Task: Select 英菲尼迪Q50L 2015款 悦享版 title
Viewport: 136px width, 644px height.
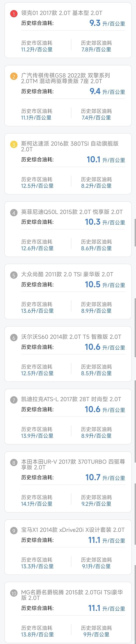Action: click(x=72, y=212)
